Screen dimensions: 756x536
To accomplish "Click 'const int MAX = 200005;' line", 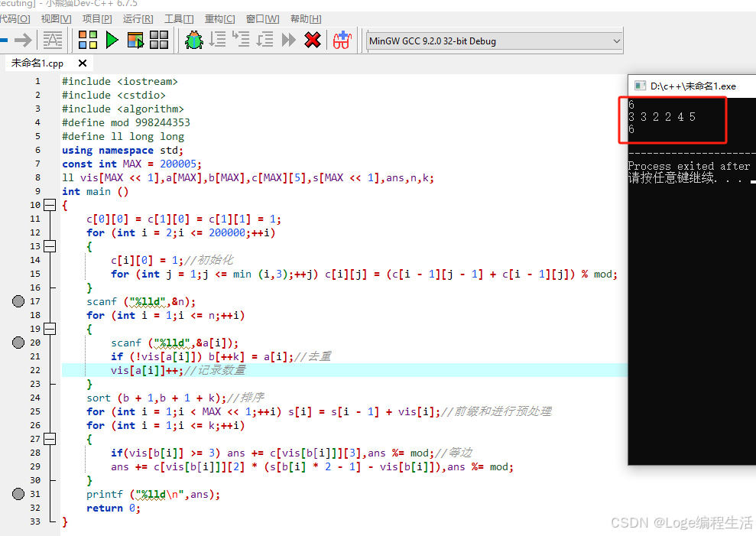I will (x=132, y=164).
